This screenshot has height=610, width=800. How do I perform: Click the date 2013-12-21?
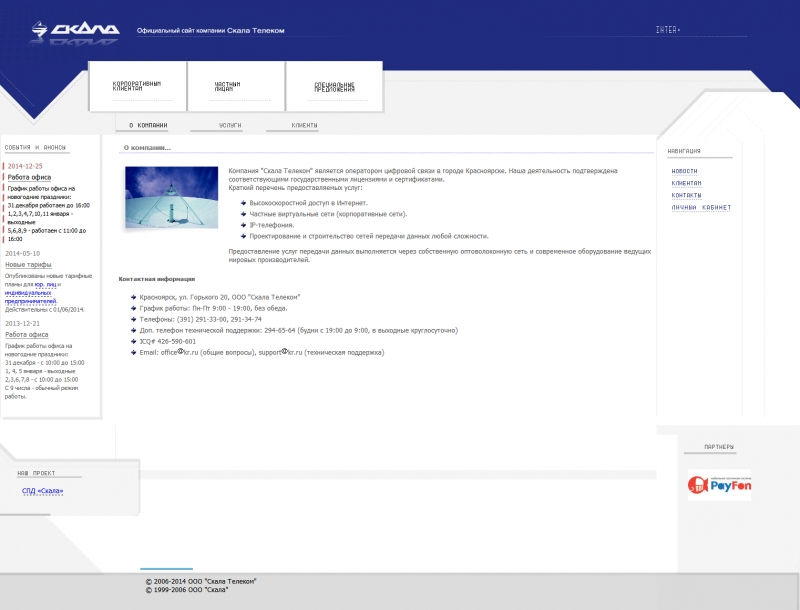pyautogui.click(x=22, y=324)
